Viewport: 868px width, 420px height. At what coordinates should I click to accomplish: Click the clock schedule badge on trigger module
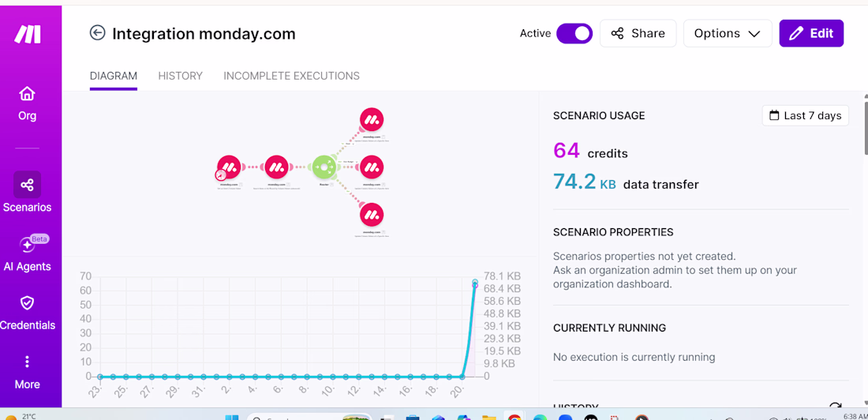click(x=221, y=175)
